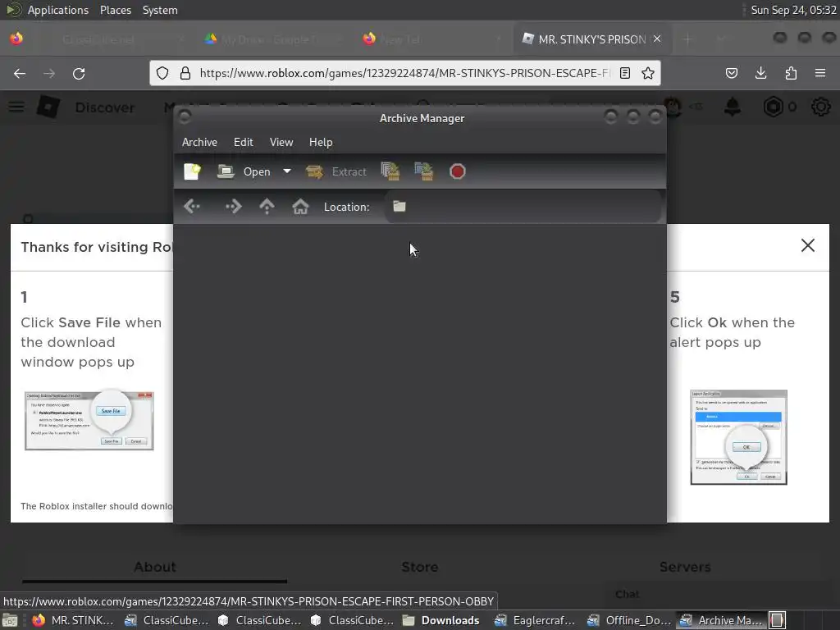840x630 pixels.
Task: Open the Pocket save icon in Firefox
Action: tap(732, 73)
